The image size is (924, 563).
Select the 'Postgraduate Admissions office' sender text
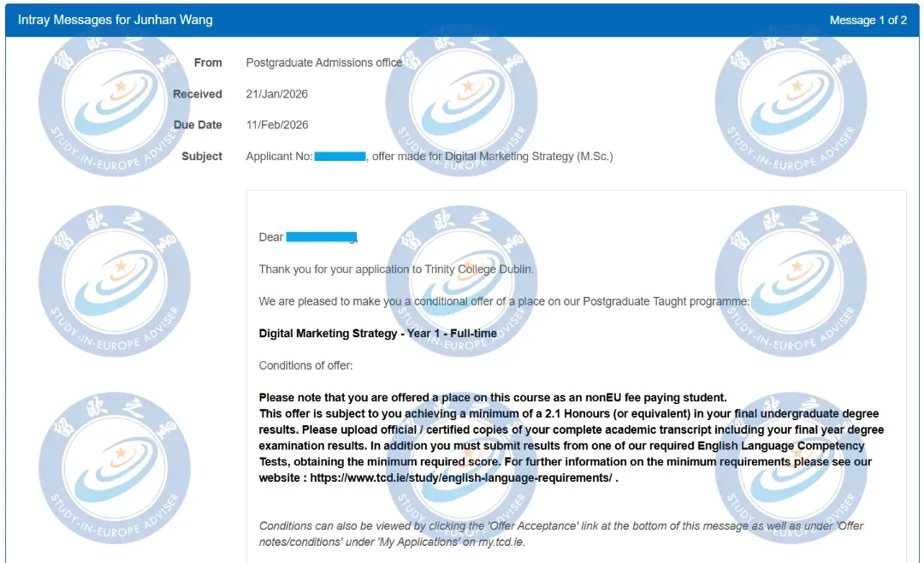tap(324, 62)
